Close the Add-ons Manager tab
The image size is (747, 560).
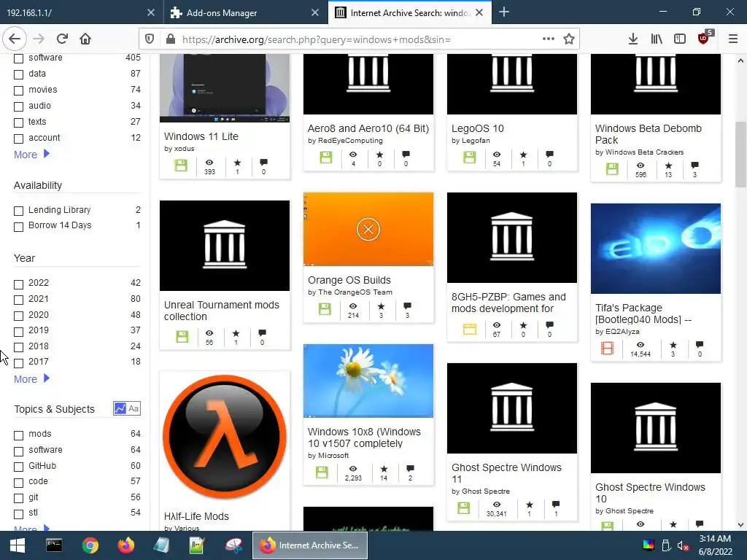pos(315,12)
